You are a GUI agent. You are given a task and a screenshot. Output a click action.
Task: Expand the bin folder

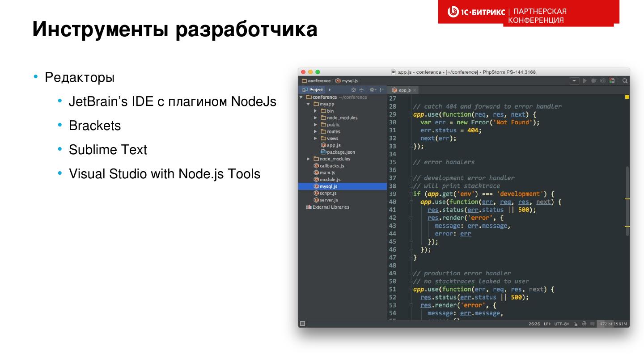315,111
